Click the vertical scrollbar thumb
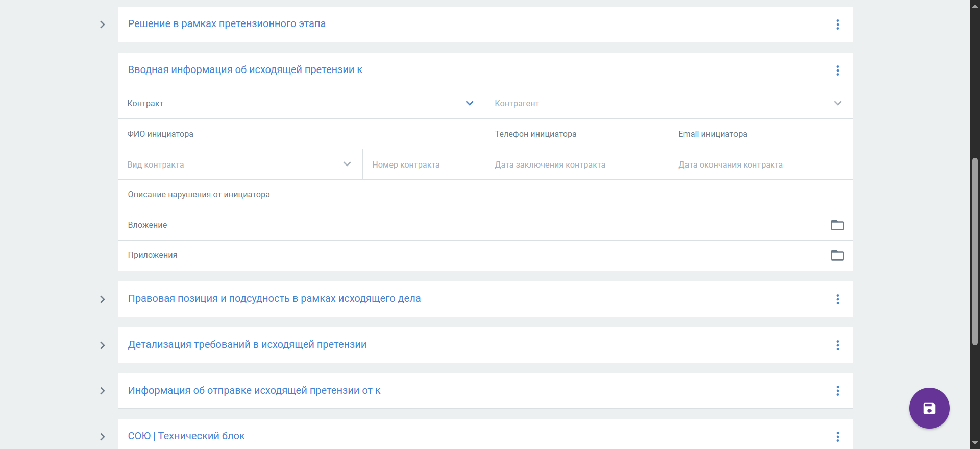This screenshot has height=449, width=980. click(975, 251)
